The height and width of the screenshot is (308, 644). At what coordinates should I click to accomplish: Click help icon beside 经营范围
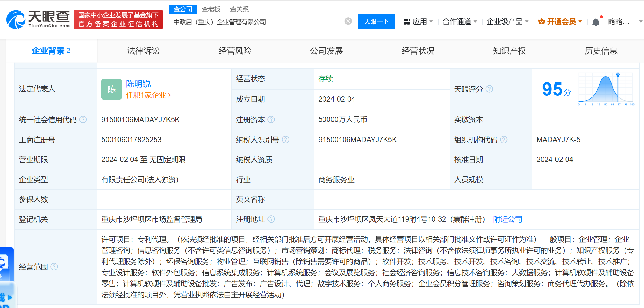pos(54,267)
